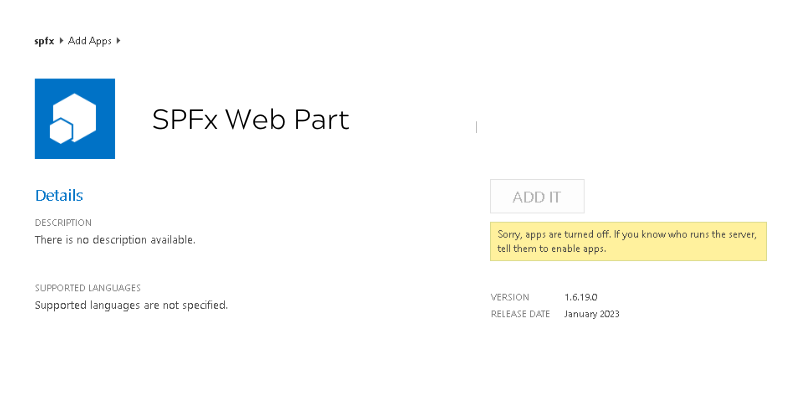Open the spfx breadcrumb link
The height and width of the screenshot is (400, 800).
pyautogui.click(x=44, y=41)
